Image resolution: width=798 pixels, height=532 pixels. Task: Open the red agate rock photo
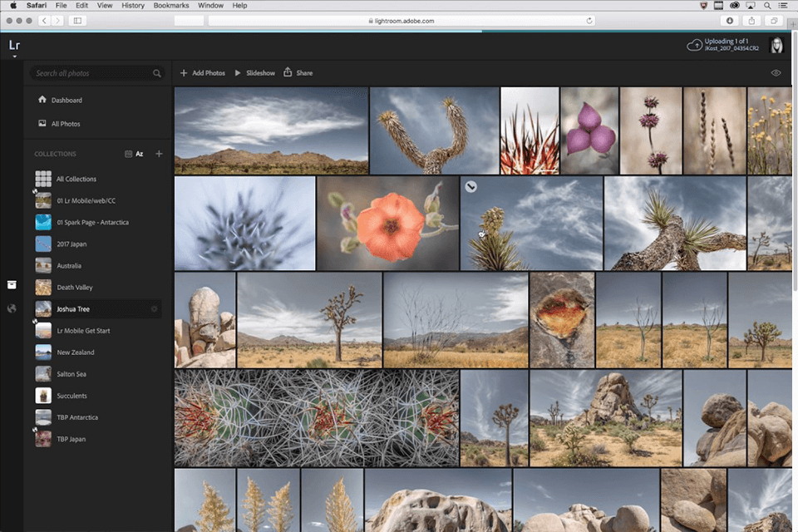click(562, 320)
